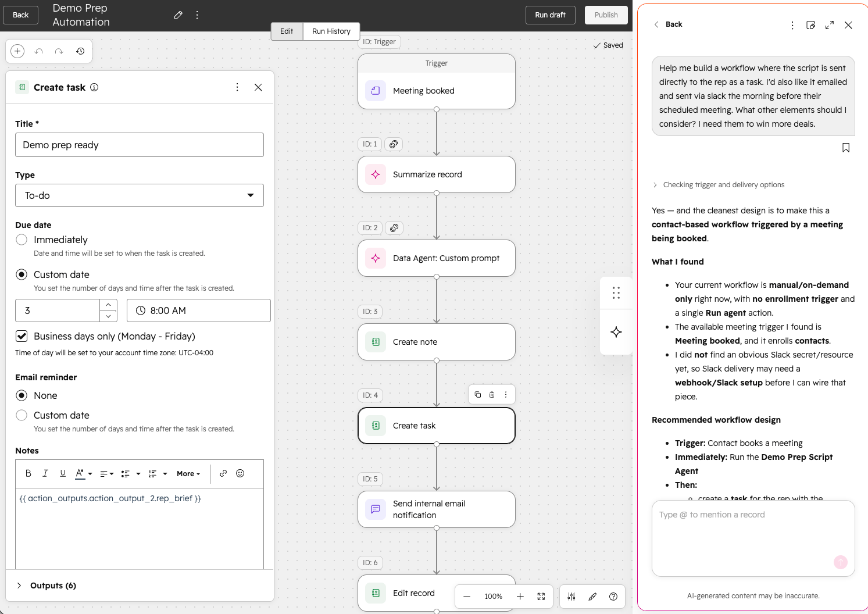Delete the Create task action
Viewport: 868px width, 614px height.
(492, 395)
